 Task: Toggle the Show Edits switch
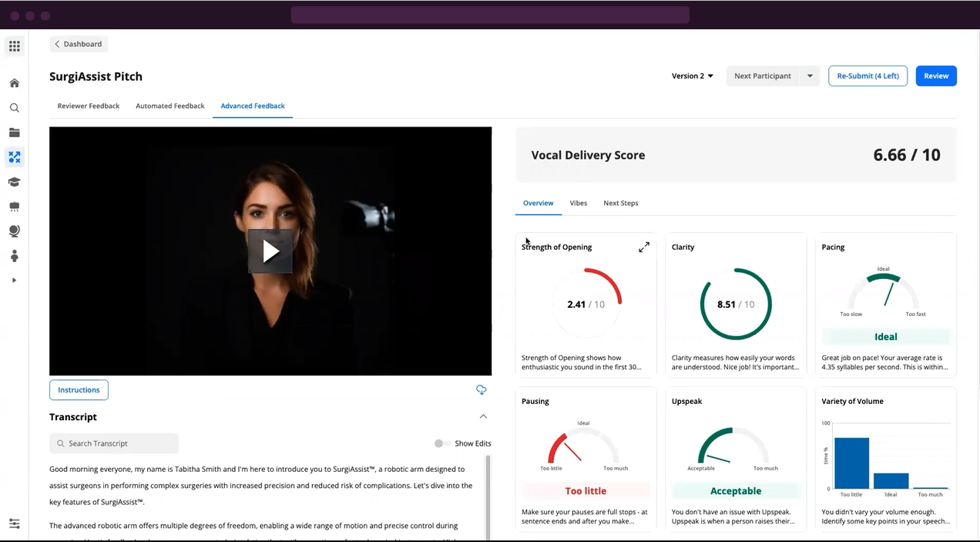coord(441,443)
